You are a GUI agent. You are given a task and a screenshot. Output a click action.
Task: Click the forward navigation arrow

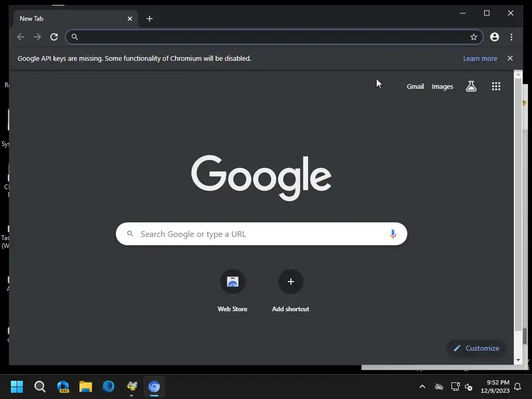[37, 37]
